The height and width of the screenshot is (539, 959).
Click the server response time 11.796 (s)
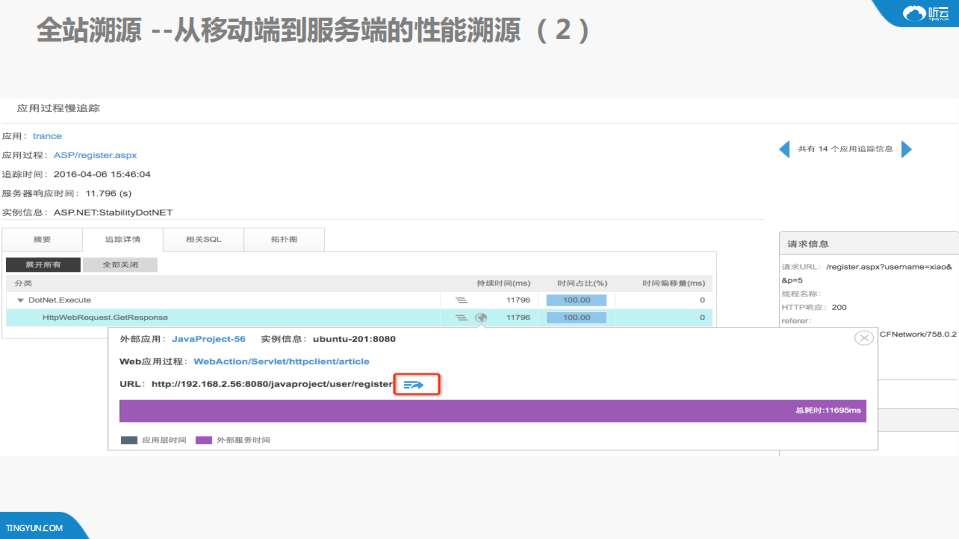pos(108,193)
